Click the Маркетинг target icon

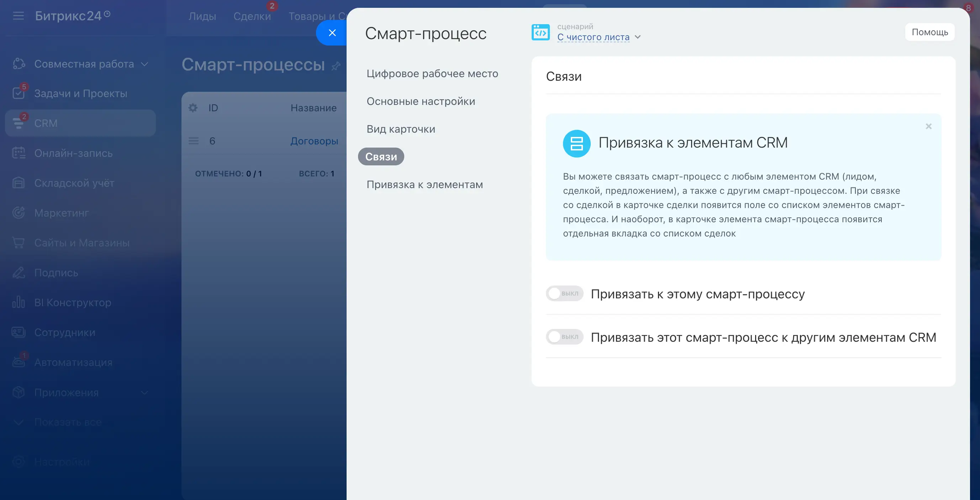click(18, 213)
